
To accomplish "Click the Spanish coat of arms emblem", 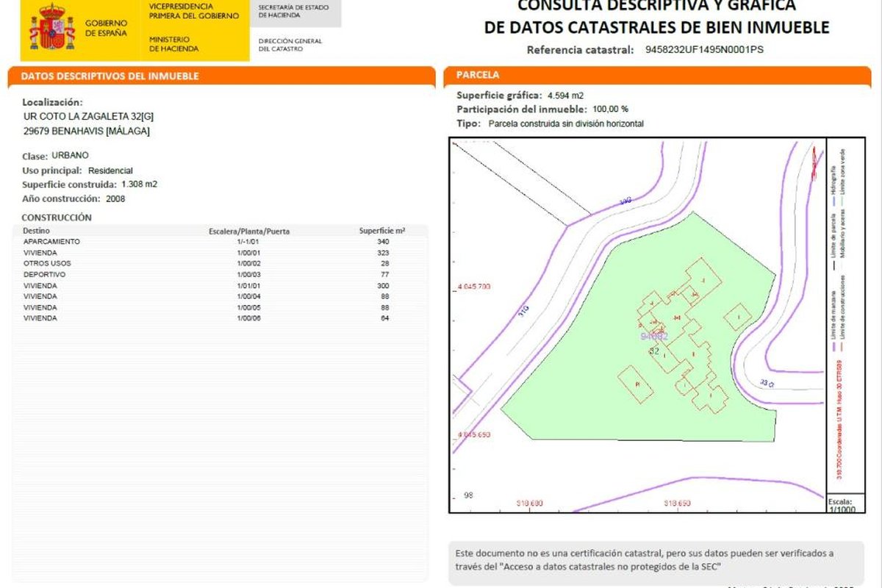I will pyautogui.click(x=51, y=28).
